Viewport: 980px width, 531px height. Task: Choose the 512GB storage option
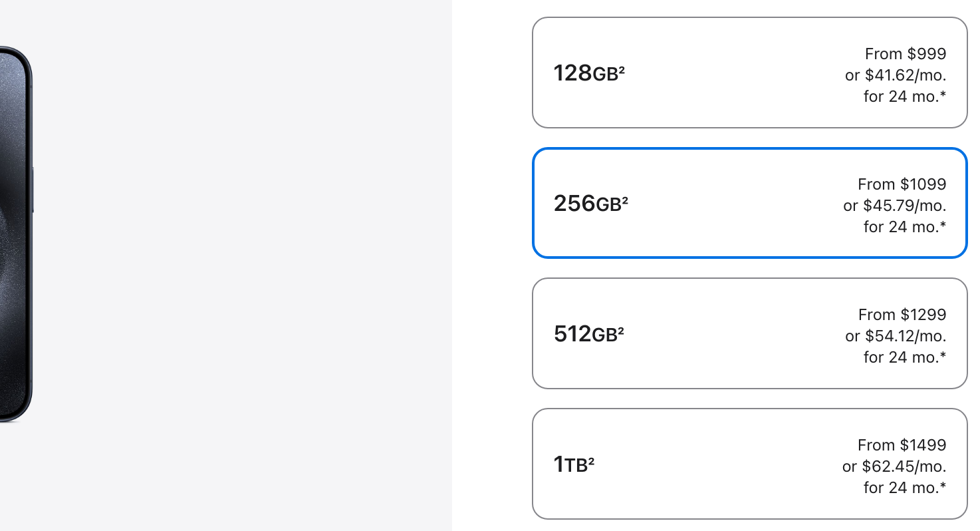click(749, 333)
